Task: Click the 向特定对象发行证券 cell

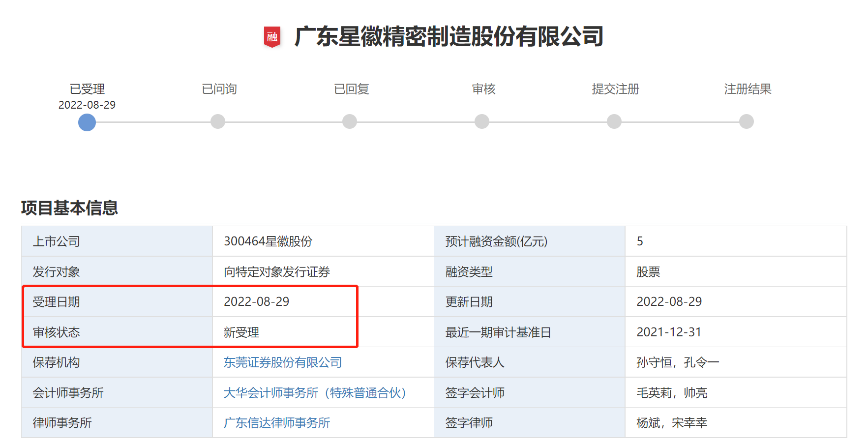Action: tap(323, 271)
